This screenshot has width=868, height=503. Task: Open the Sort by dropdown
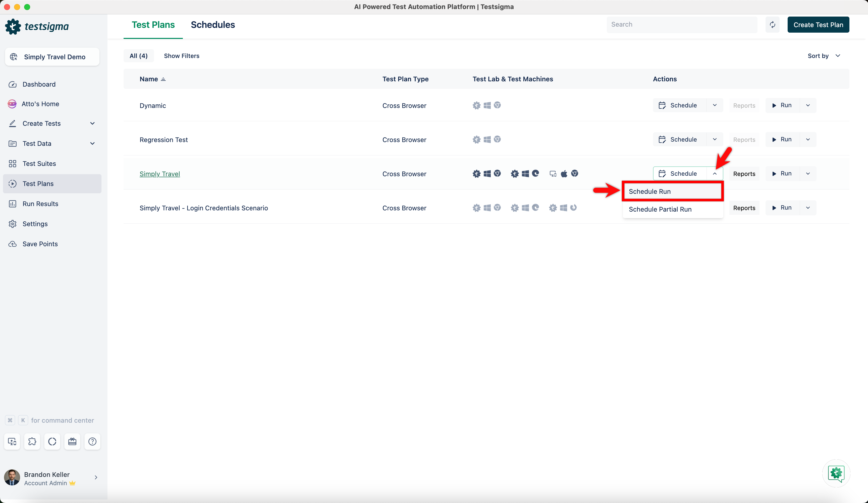(824, 56)
